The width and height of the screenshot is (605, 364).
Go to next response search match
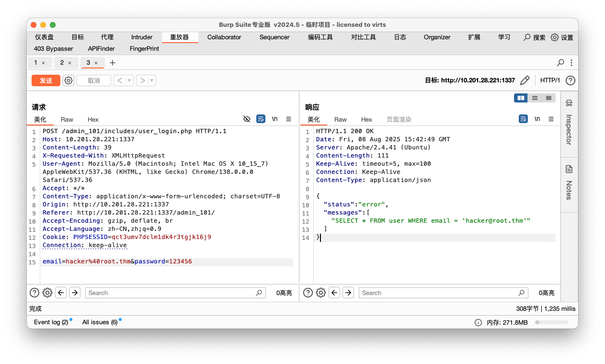(x=348, y=293)
